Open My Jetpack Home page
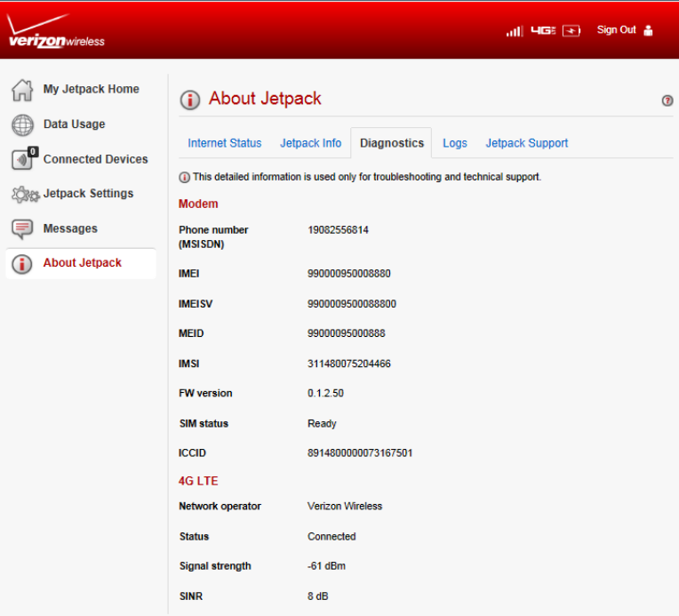The height and width of the screenshot is (616, 679). coord(92,89)
